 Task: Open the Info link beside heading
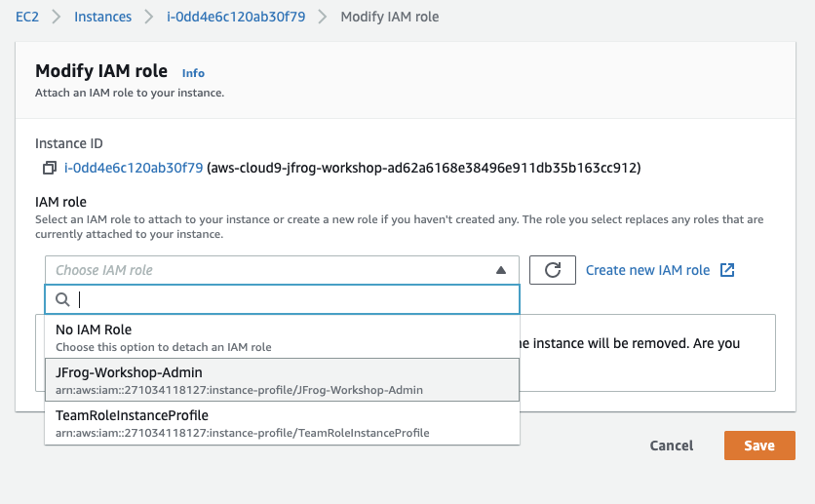click(193, 73)
